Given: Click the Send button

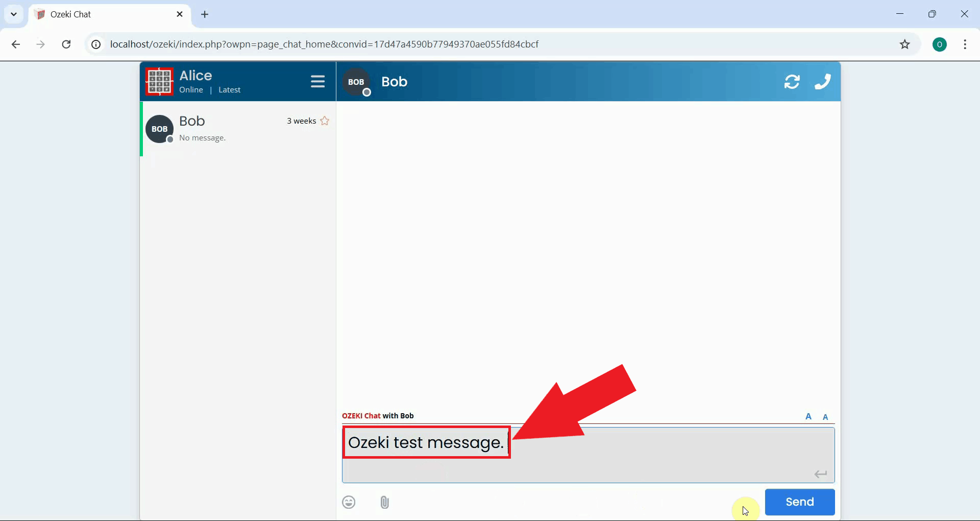Looking at the screenshot, I should pyautogui.click(x=799, y=502).
